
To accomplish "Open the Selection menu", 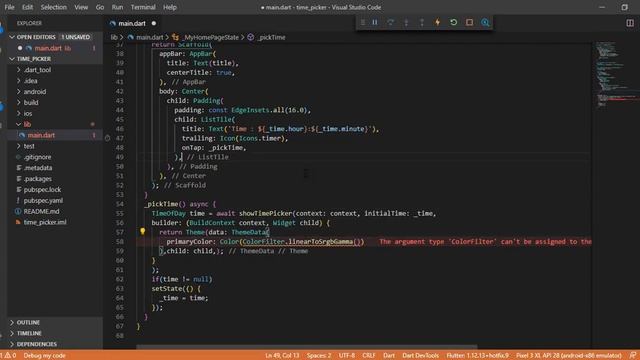I will [x=53, y=7].
